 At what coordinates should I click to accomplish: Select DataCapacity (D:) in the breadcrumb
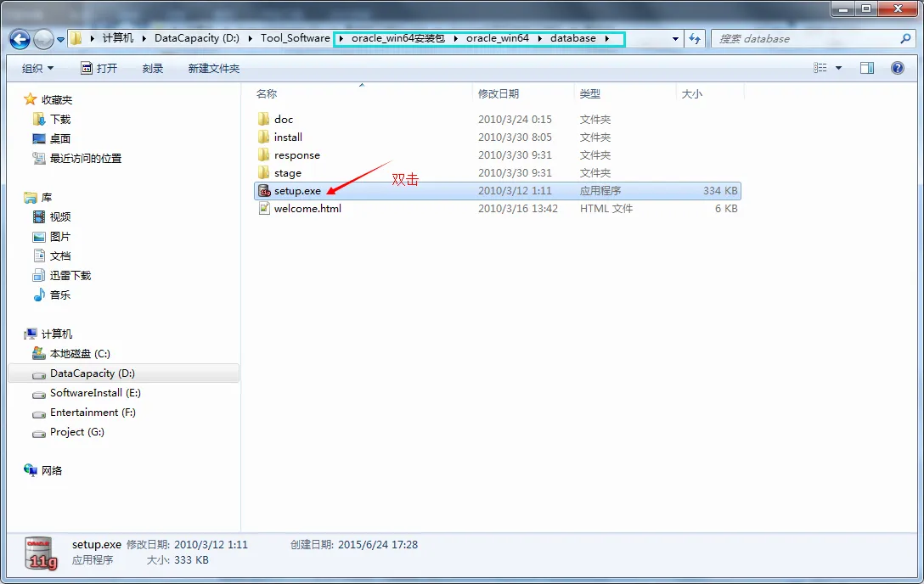197,38
